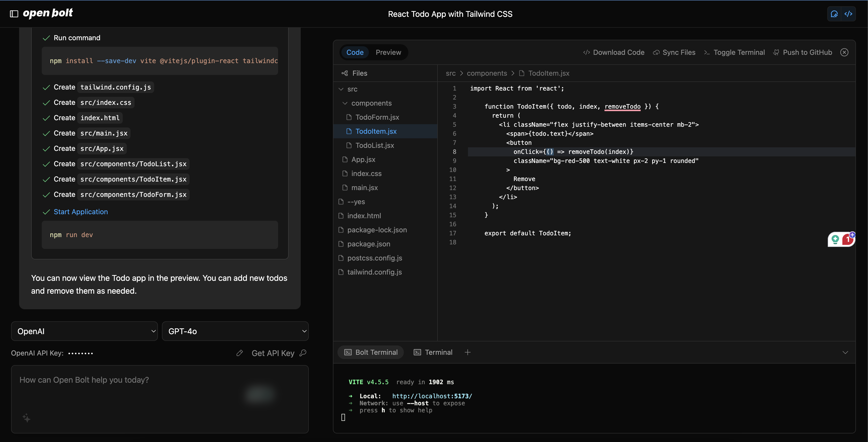Click the code view icon in header
Viewport: 868px width, 442px height.
point(848,14)
